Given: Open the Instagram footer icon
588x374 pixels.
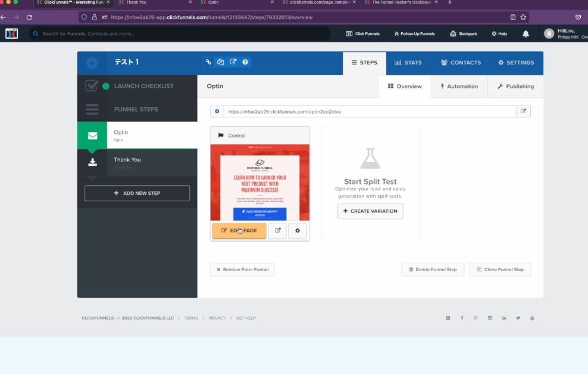Looking at the screenshot, I should pos(490,318).
